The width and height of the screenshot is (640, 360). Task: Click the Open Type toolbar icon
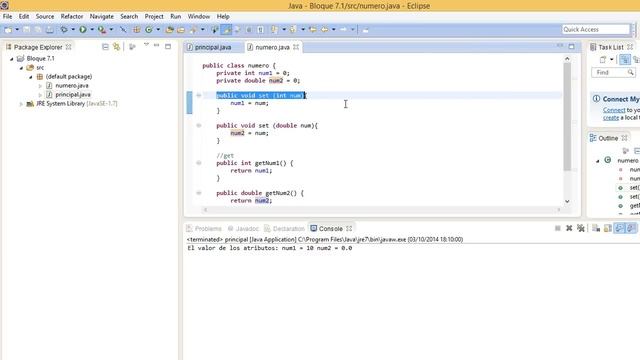pyautogui.click(x=169, y=29)
